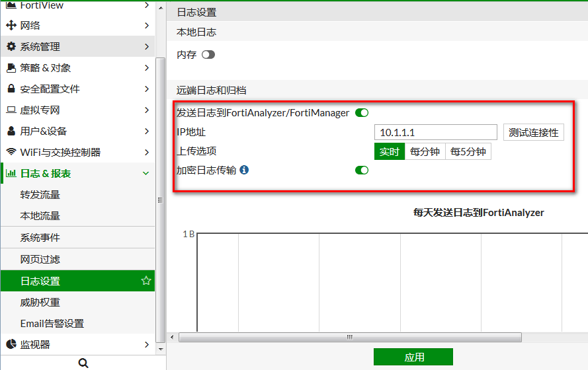Select the 每5分钟 upload option

click(x=468, y=152)
